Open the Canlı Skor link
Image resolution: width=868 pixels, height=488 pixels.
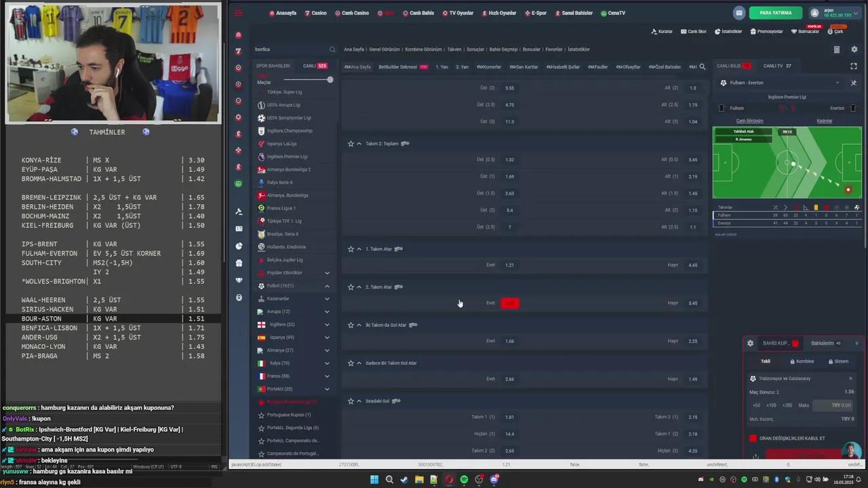694,31
